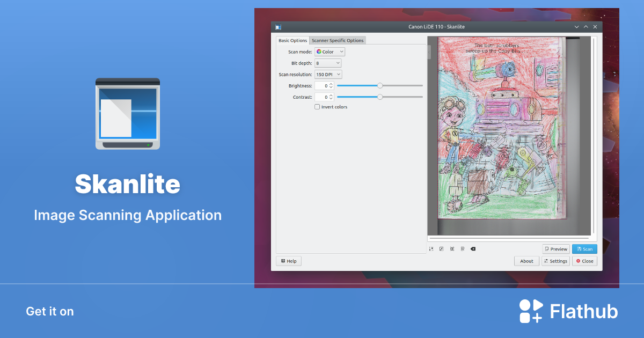Viewport: 644px width, 338px height.
Task: Open the Bit depth dropdown
Action: pos(328,63)
